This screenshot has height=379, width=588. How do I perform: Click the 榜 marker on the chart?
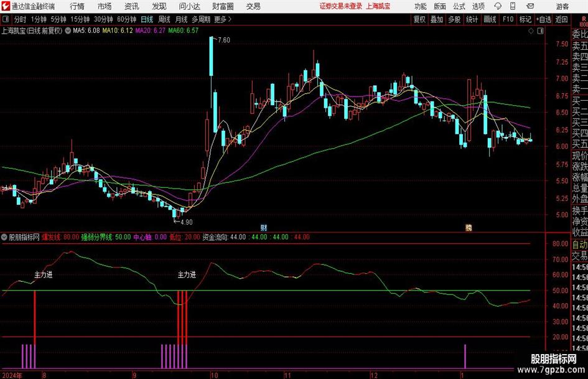tap(469, 227)
